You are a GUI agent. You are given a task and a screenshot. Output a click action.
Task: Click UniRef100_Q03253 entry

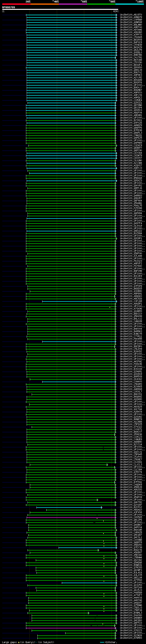tap(131, 585)
